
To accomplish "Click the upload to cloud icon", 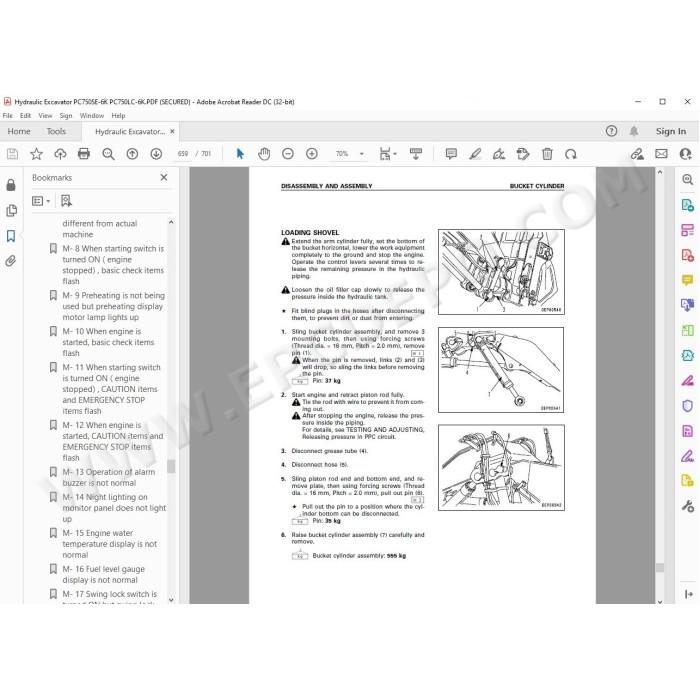I will coord(60,154).
